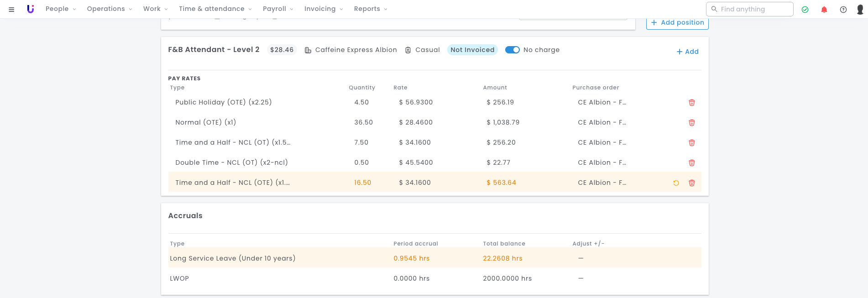Click the amount $ 22.77

(x=498, y=162)
